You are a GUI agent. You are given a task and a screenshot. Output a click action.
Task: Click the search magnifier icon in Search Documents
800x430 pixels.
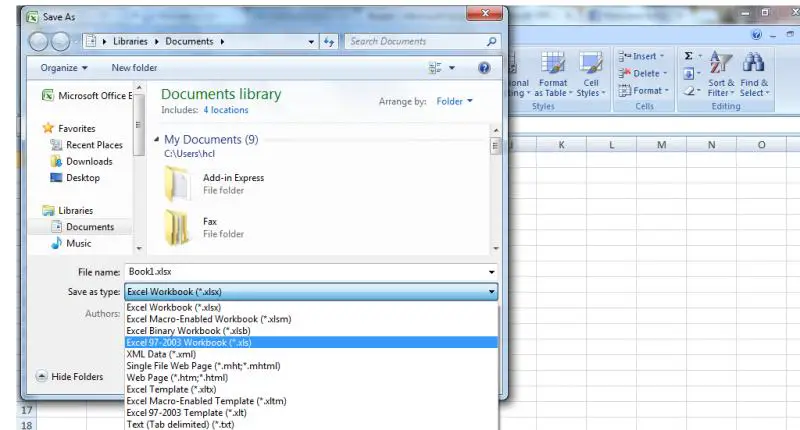[x=491, y=41]
